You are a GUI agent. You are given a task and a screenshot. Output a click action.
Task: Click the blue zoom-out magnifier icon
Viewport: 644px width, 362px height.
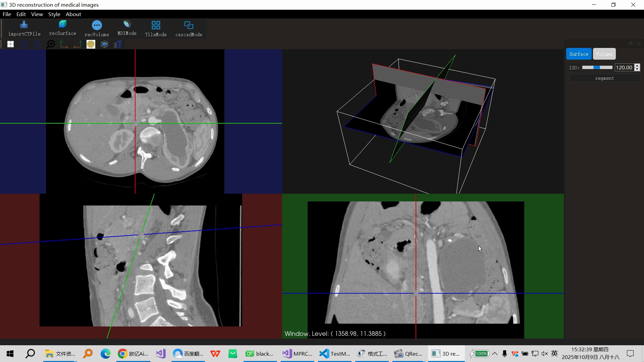37,44
